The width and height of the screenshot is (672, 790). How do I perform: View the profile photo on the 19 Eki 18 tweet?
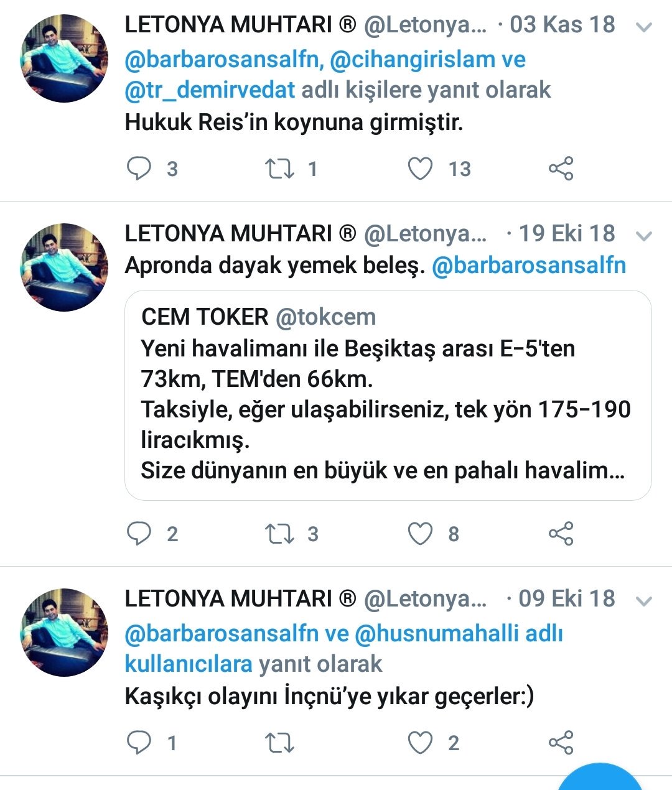[65, 267]
